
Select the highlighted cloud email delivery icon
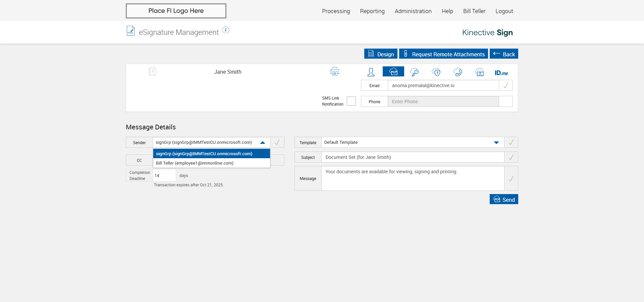point(393,72)
